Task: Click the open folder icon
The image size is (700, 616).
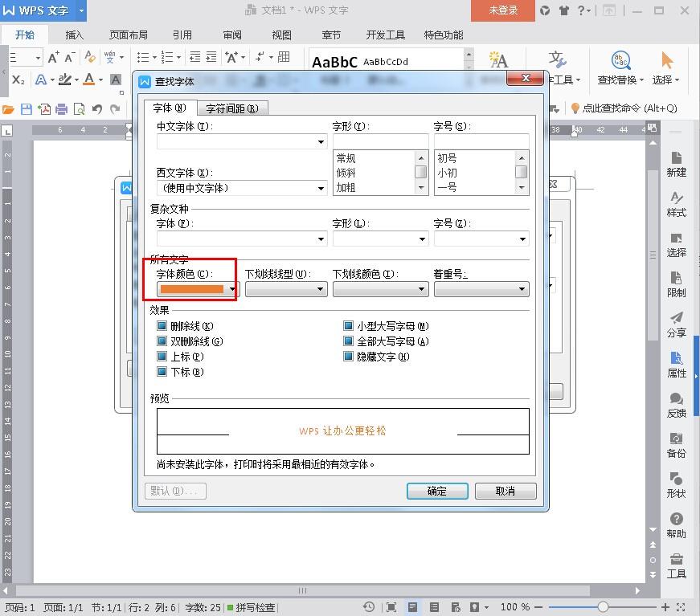Action: 9,109
